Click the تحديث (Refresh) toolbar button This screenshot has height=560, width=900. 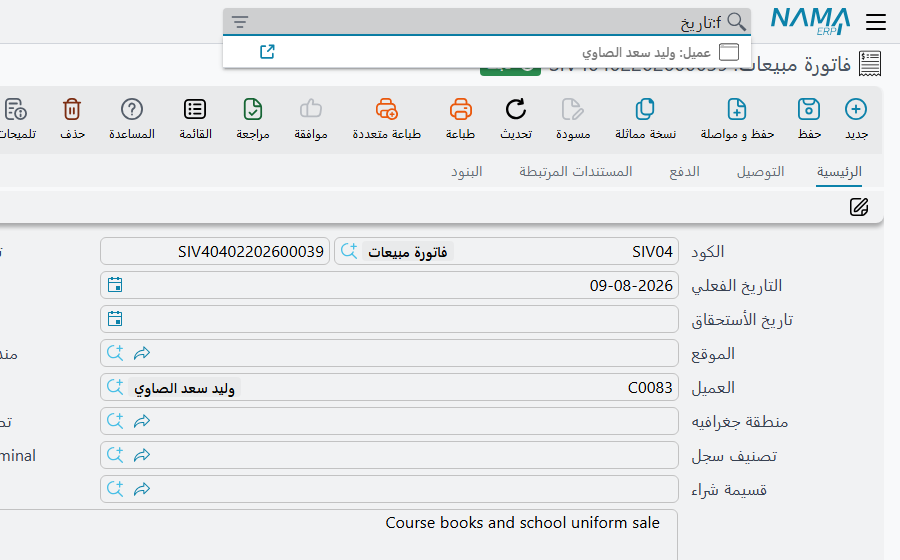pos(515,119)
